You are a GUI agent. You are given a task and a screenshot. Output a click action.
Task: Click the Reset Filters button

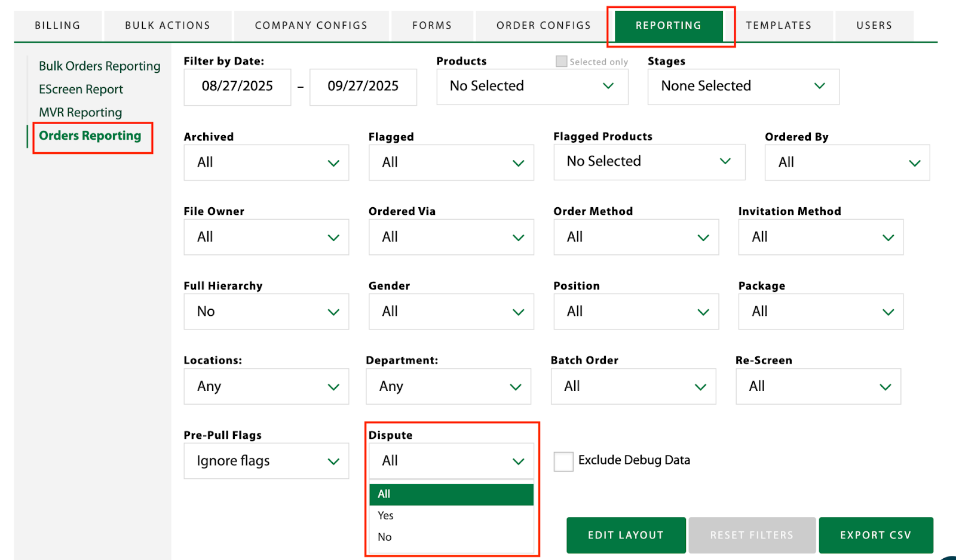click(x=752, y=536)
